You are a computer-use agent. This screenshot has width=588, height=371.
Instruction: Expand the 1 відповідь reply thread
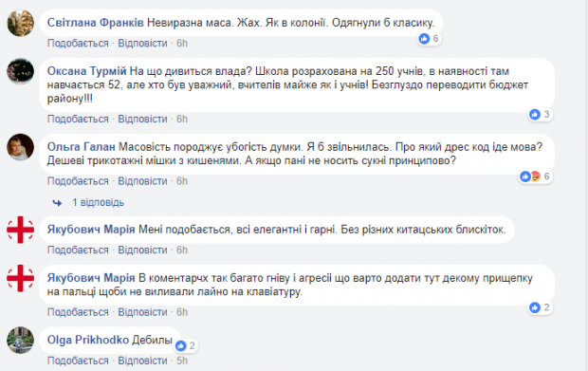pos(98,202)
